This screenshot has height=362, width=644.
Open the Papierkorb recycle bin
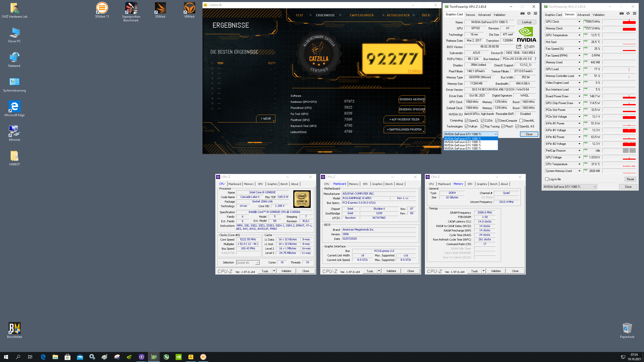(627, 330)
